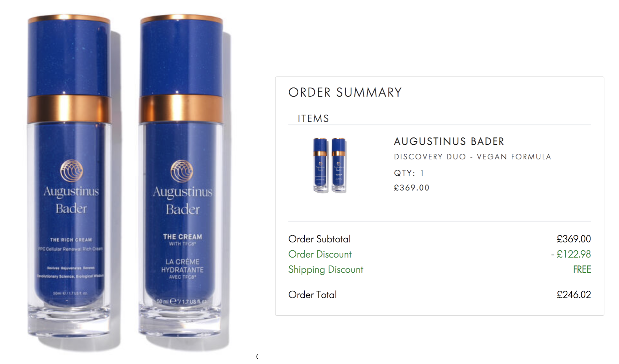
Task: Click the Shipping Discount label
Action: coord(325,270)
